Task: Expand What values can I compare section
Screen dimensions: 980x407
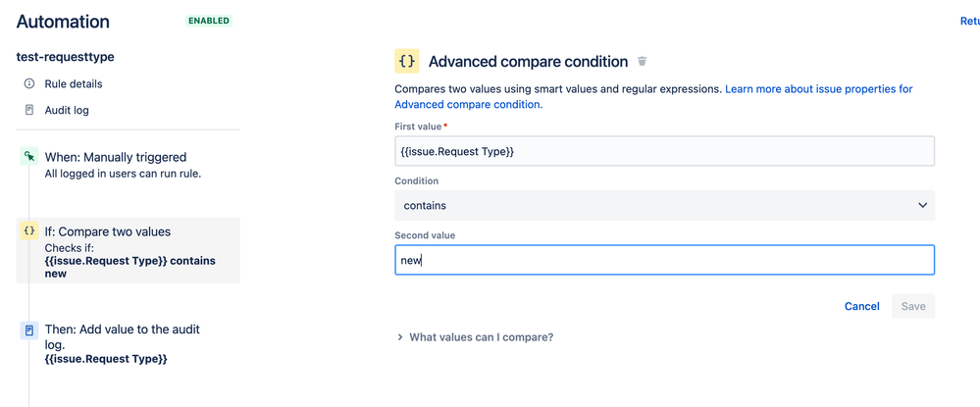Action: (x=475, y=337)
